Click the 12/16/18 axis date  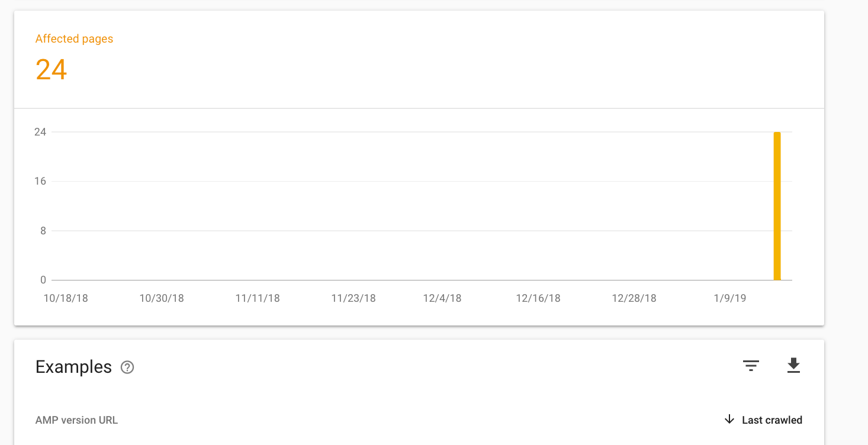pos(538,298)
